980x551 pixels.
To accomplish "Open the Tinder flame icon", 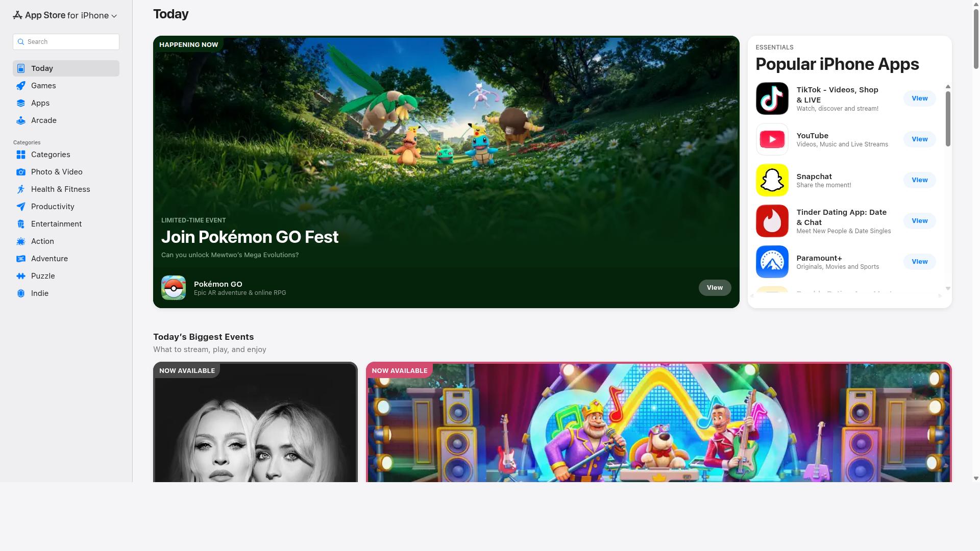I will coord(772,221).
